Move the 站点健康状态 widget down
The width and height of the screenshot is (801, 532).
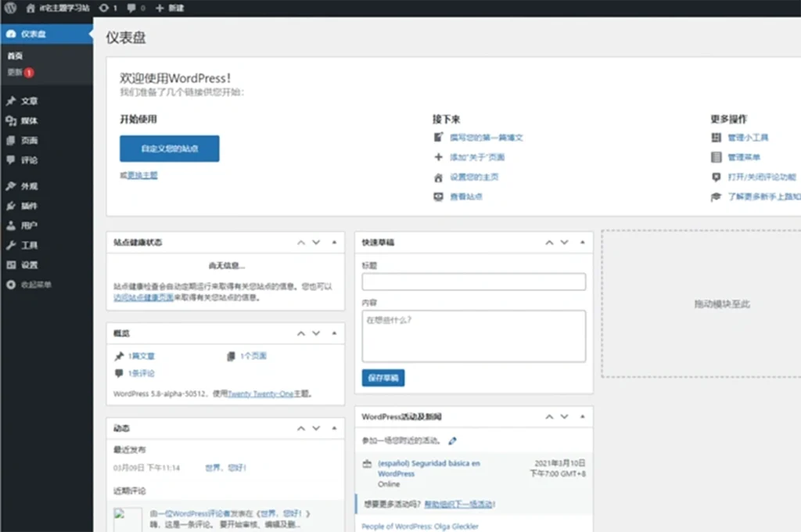316,243
